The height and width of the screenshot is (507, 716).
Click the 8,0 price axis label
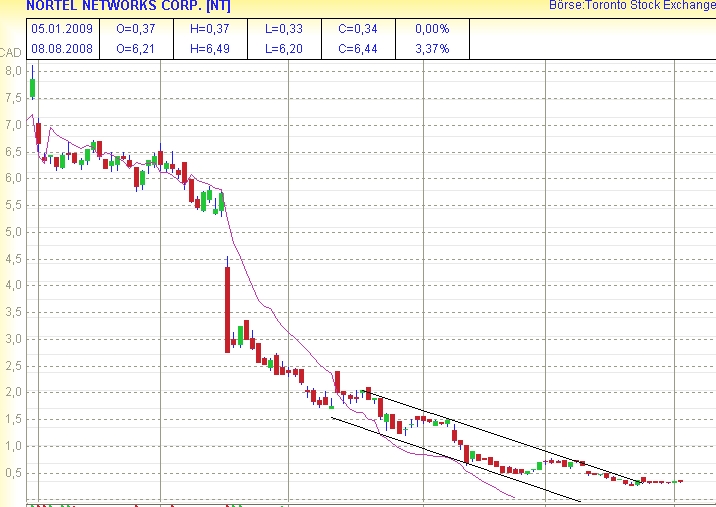pos(12,71)
